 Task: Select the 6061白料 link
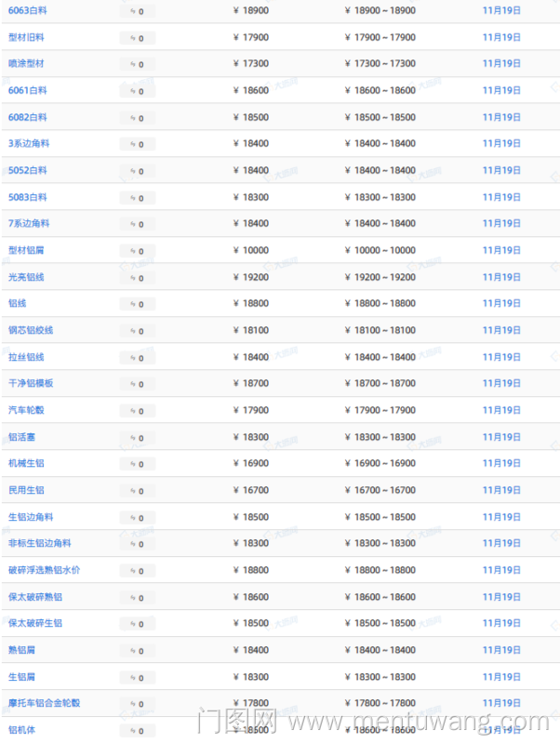[x=28, y=90]
